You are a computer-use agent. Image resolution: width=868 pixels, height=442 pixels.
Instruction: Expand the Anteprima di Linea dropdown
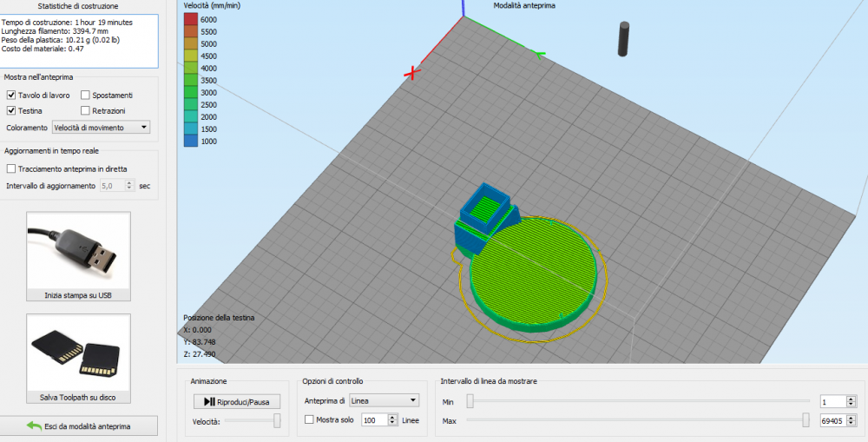pos(384,400)
